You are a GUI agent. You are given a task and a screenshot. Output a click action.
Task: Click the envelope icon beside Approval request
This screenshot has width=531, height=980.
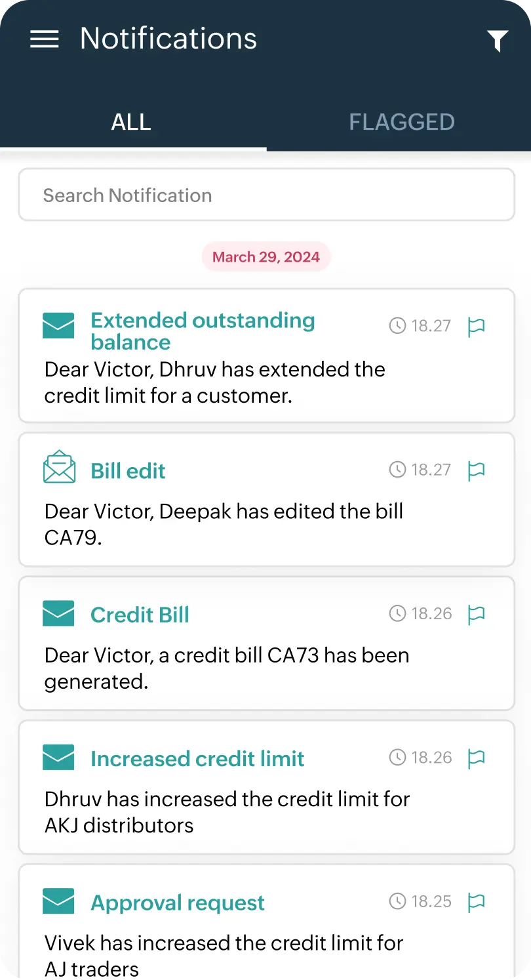[58, 901]
